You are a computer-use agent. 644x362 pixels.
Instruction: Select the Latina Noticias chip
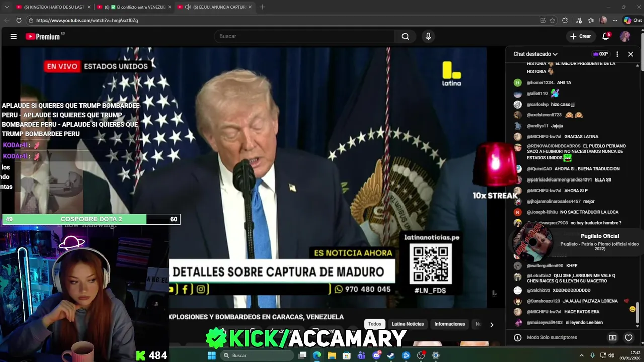408,324
